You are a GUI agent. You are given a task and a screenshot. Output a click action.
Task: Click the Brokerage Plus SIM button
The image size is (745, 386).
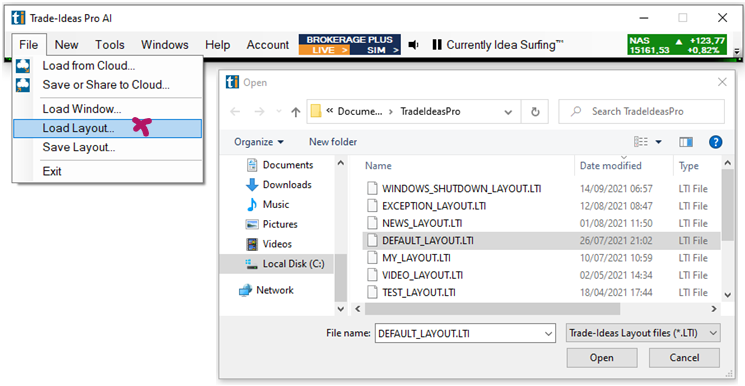click(375, 50)
